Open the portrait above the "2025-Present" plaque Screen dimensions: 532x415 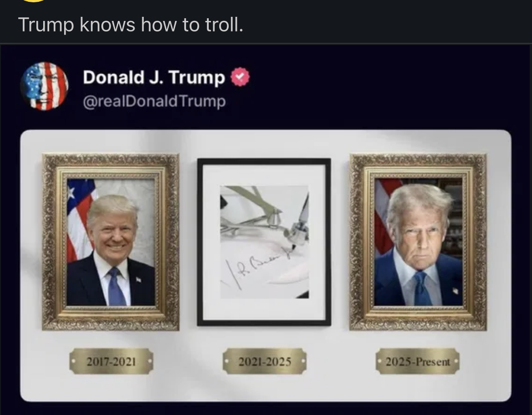[418, 242]
